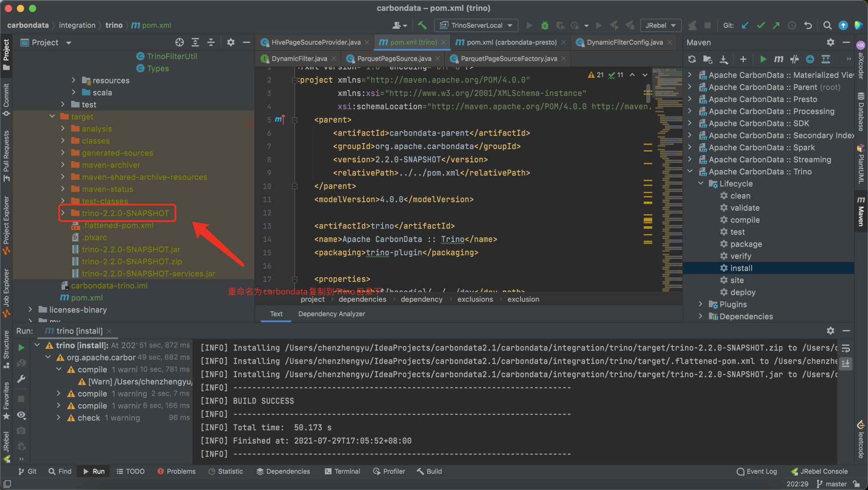868x490 pixels.
Task: Click Git Commit green checkmark icon
Action: tap(761, 25)
